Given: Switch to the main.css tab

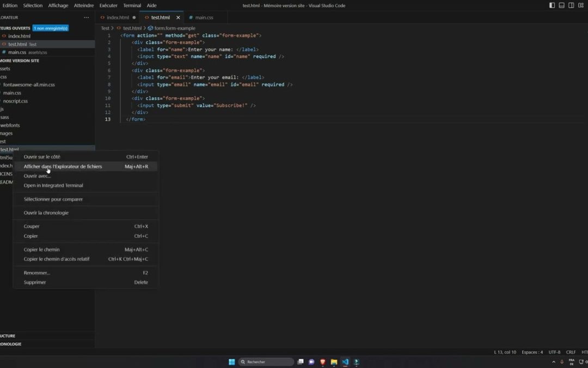Looking at the screenshot, I should pyautogui.click(x=204, y=17).
